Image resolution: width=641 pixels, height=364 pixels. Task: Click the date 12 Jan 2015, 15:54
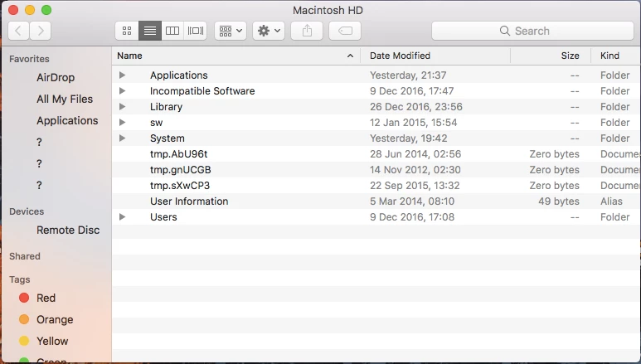[413, 122]
